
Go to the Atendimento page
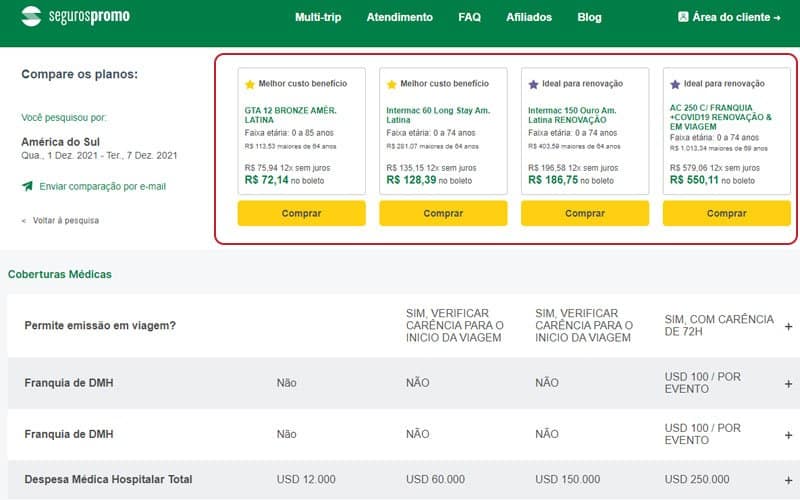pyautogui.click(x=399, y=17)
